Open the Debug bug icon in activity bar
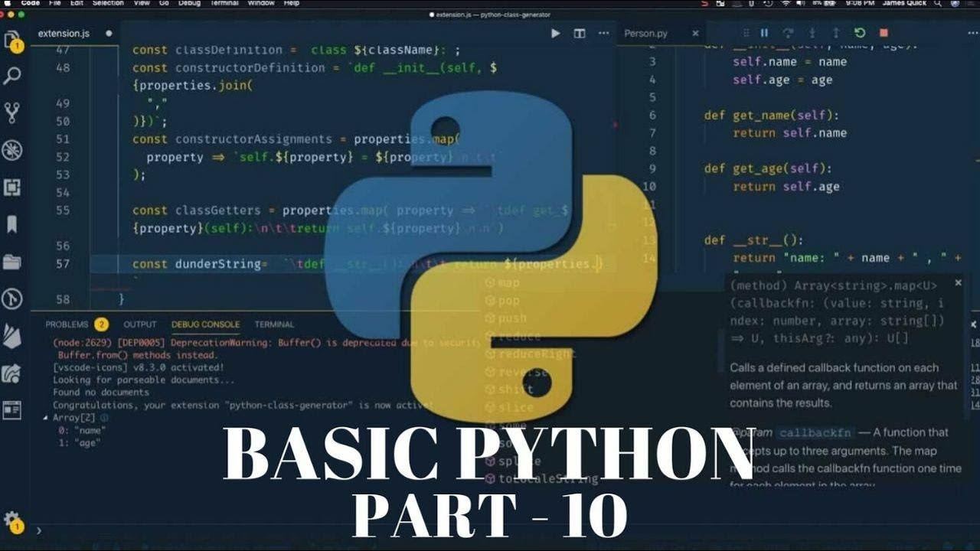Image resolution: width=980 pixels, height=551 pixels. coord(12,150)
